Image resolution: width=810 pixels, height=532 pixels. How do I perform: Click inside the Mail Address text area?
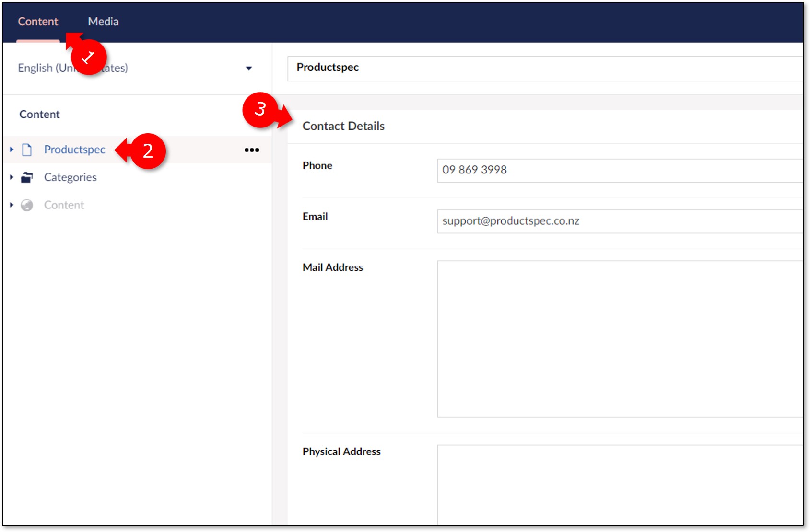[x=620, y=339]
